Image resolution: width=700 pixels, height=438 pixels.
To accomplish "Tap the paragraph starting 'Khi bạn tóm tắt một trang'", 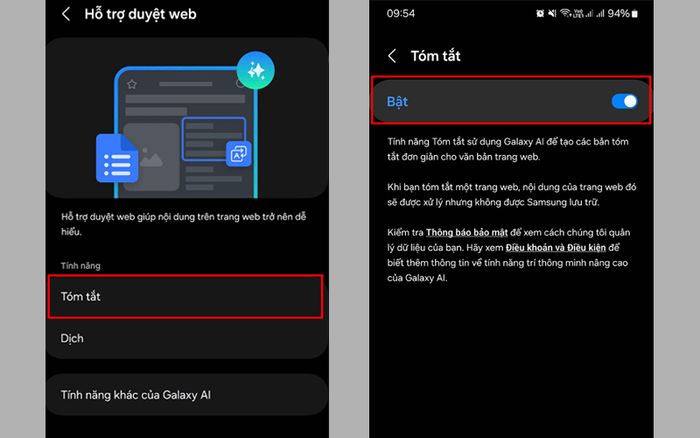I will click(512, 194).
